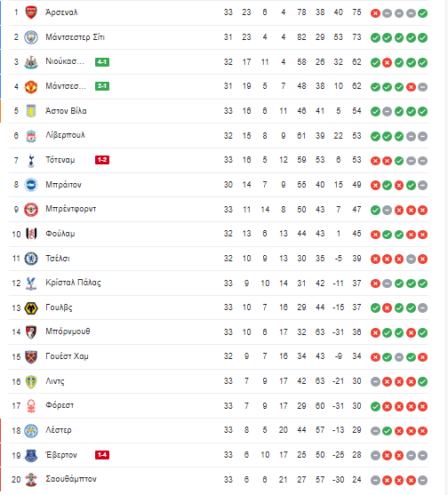
Task: Open the Άστον Βίλα team link
Action: pyautogui.click(x=66, y=111)
